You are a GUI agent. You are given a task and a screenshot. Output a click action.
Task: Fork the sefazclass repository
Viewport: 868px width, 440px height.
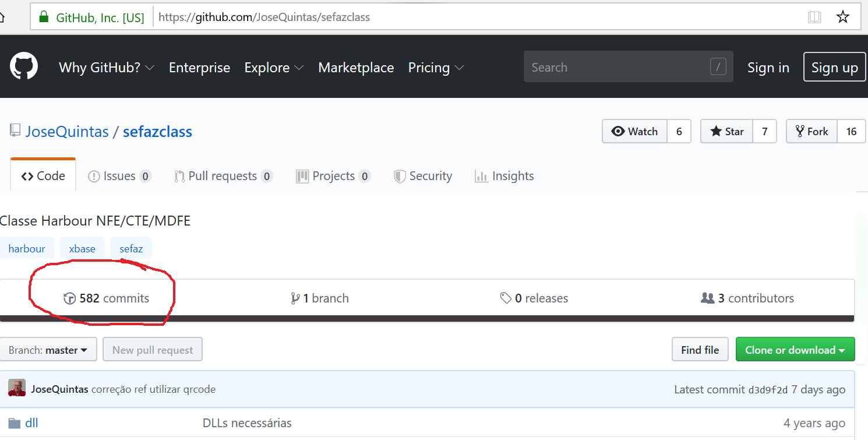point(811,132)
